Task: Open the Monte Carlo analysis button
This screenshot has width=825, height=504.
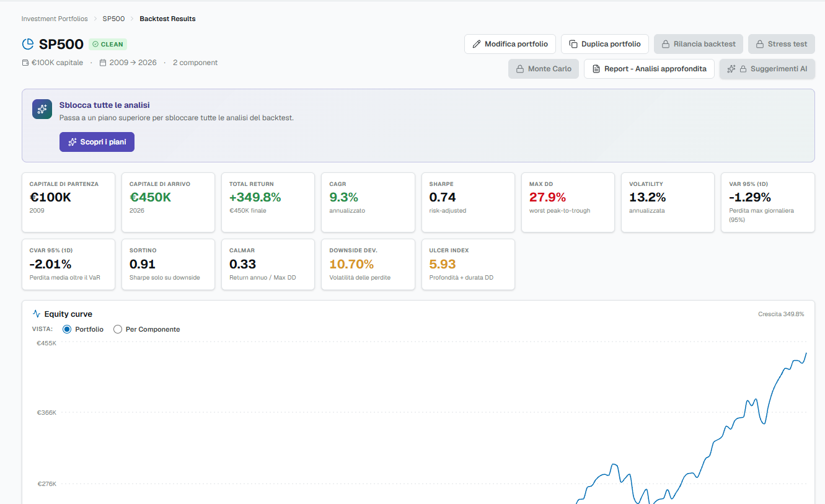Action: tap(544, 69)
